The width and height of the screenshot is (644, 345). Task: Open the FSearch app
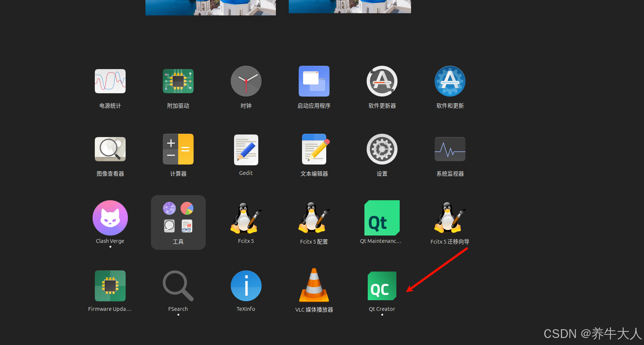click(178, 286)
